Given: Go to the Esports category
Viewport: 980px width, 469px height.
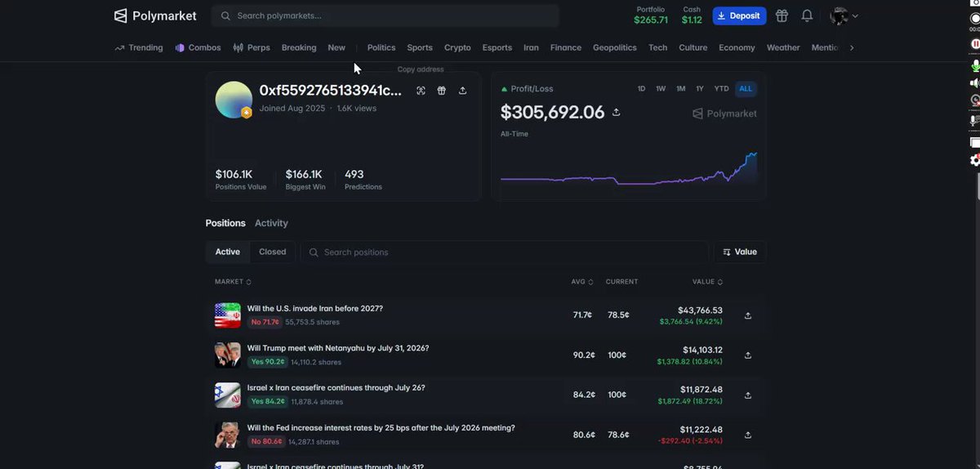Looking at the screenshot, I should point(497,47).
